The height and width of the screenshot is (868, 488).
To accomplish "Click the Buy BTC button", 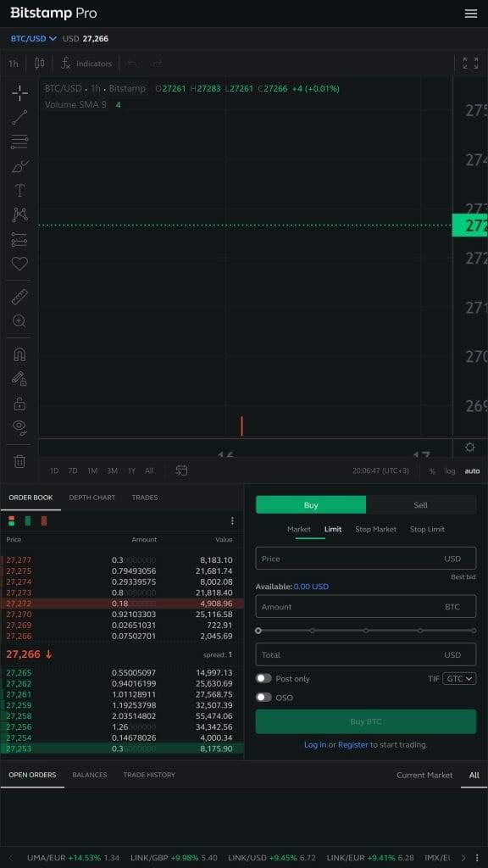I will 366,721.
